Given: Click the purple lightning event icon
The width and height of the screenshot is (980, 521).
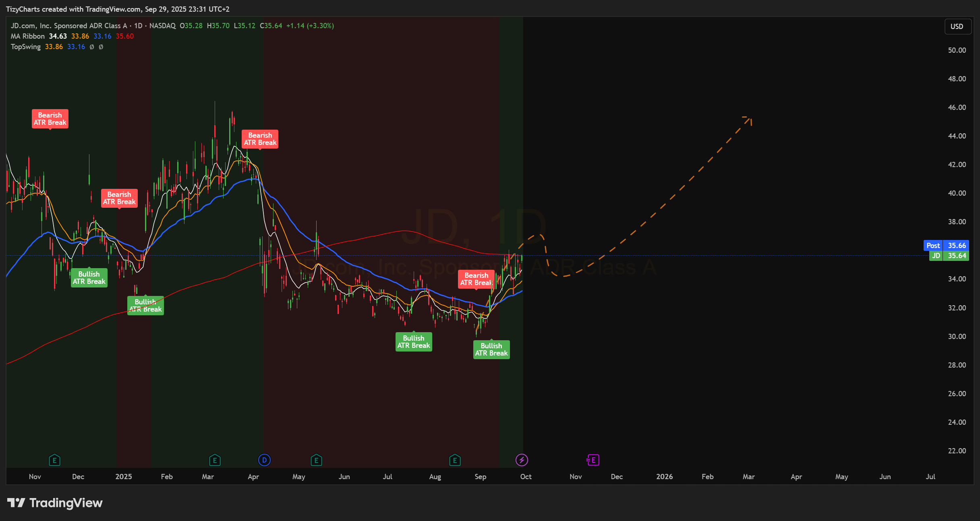Looking at the screenshot, I should coord(522,460).
